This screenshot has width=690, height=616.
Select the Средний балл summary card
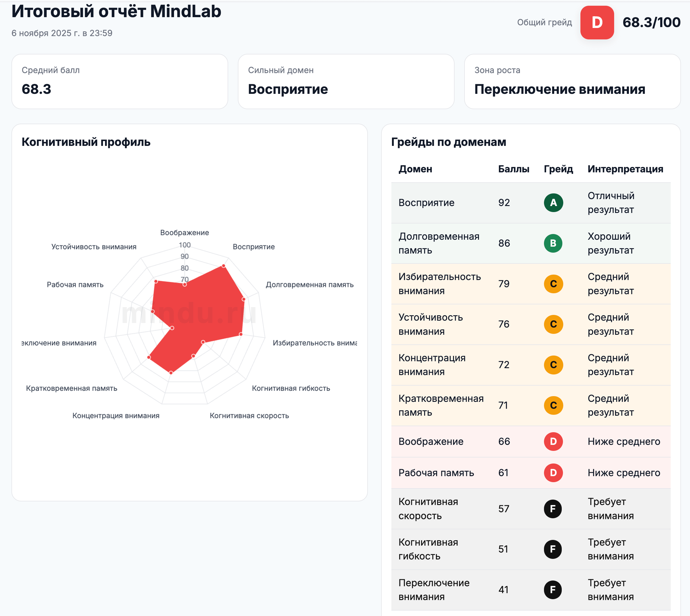(120, 82)
